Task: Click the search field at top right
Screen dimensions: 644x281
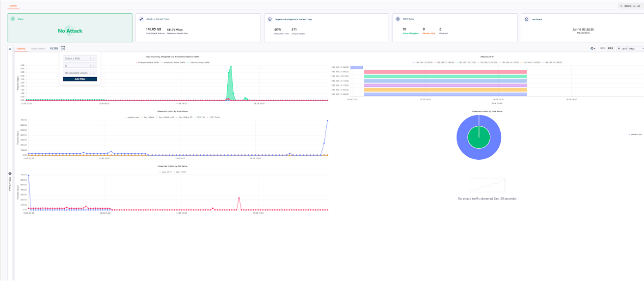Action: (632, 6)
